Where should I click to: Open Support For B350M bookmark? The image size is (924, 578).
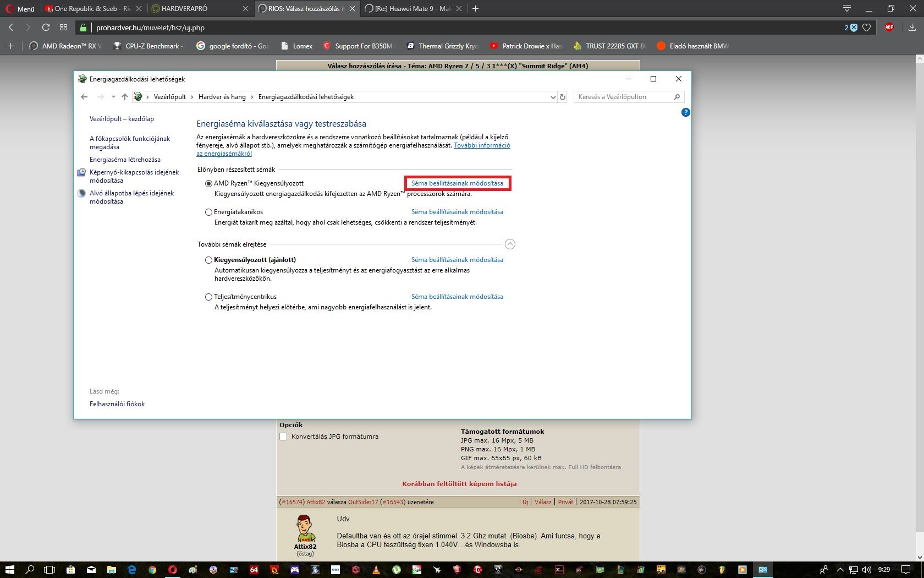(x=358, y=46)
